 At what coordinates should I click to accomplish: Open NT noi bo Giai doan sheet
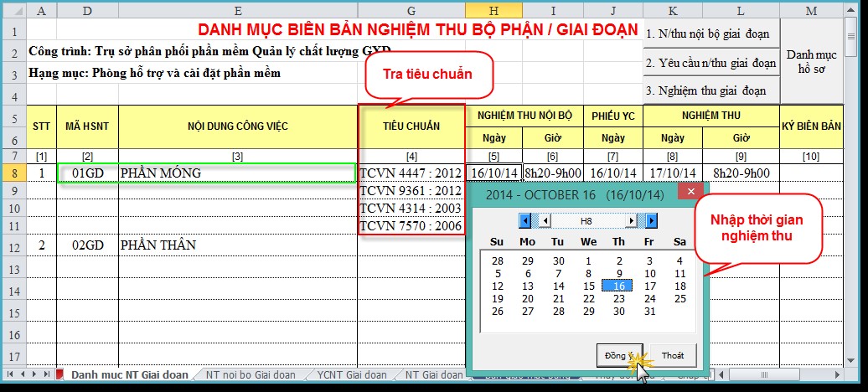tap(247, 374)
